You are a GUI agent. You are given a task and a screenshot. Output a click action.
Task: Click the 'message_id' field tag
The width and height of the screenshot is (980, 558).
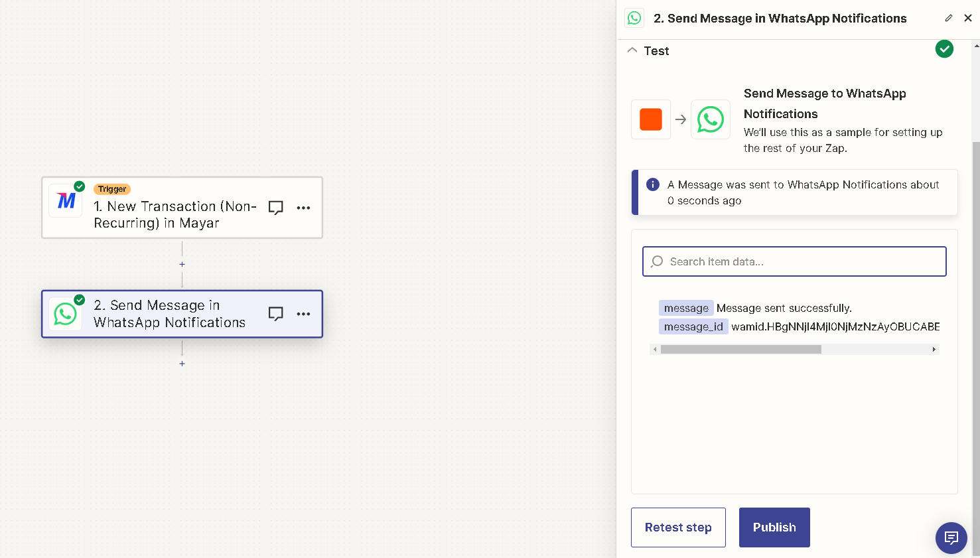(x=693, y=326)
